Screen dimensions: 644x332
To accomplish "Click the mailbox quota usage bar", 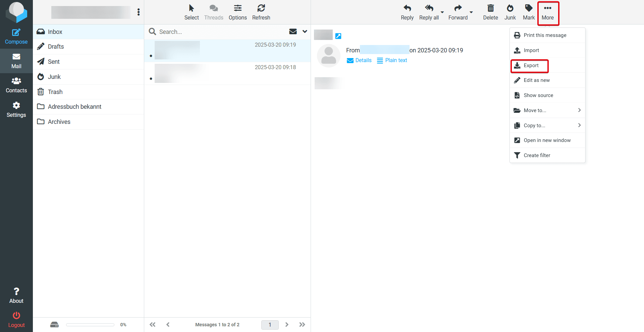I will coord(90,325).
